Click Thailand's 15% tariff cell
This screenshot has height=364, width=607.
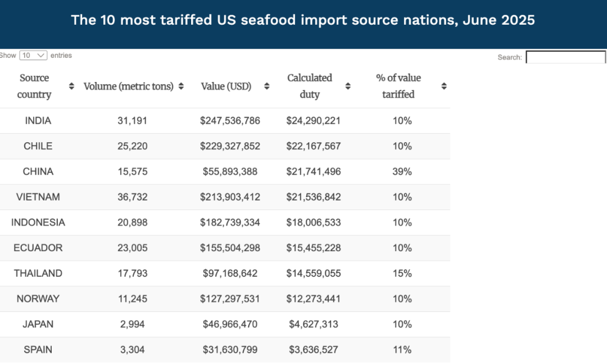pos(402,274)
